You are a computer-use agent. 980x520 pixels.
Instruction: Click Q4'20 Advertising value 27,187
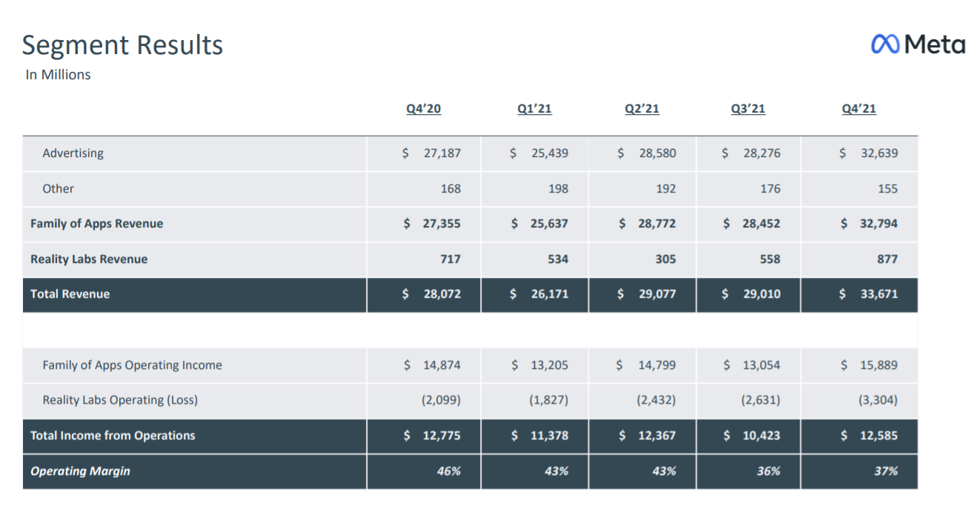tap(441, 153)
